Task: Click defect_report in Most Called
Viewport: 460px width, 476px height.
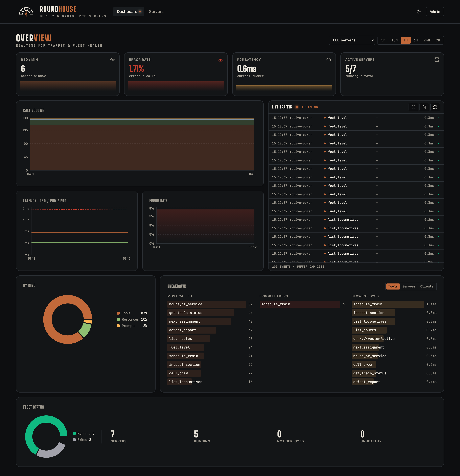Action: 192,330
